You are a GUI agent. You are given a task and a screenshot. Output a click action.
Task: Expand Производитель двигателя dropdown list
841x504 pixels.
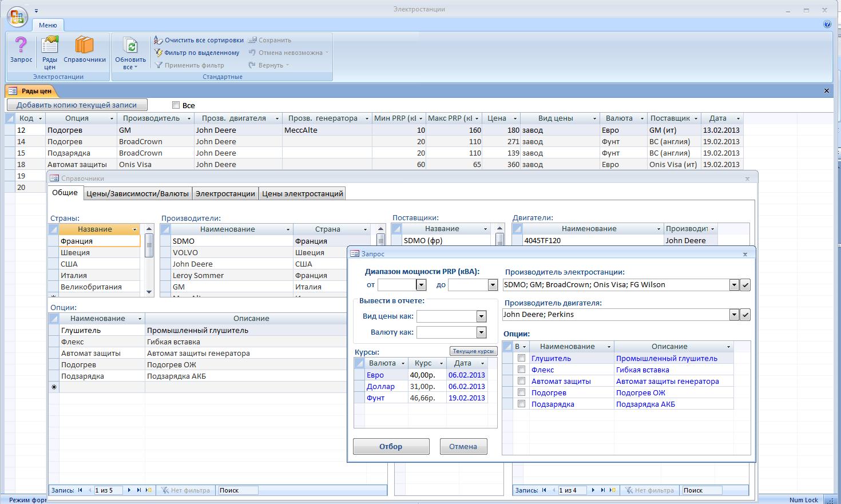point(734,315)
